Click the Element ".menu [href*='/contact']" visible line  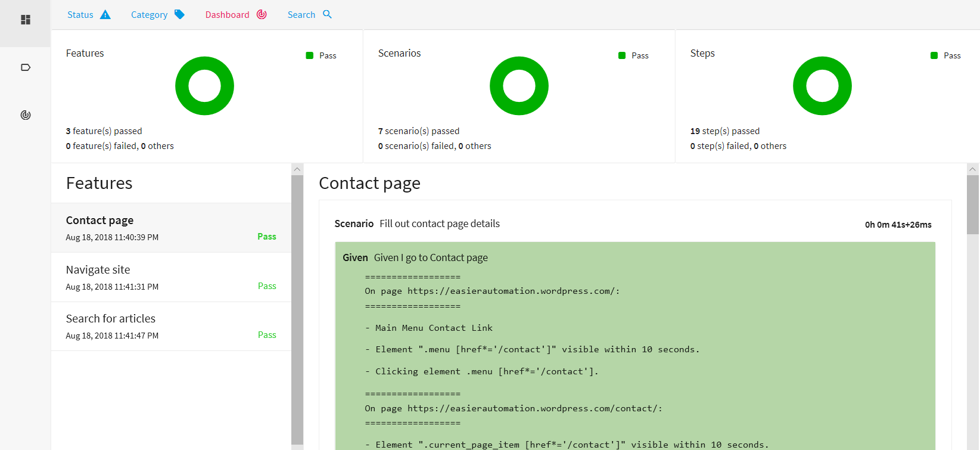click(x=532, y=350)
